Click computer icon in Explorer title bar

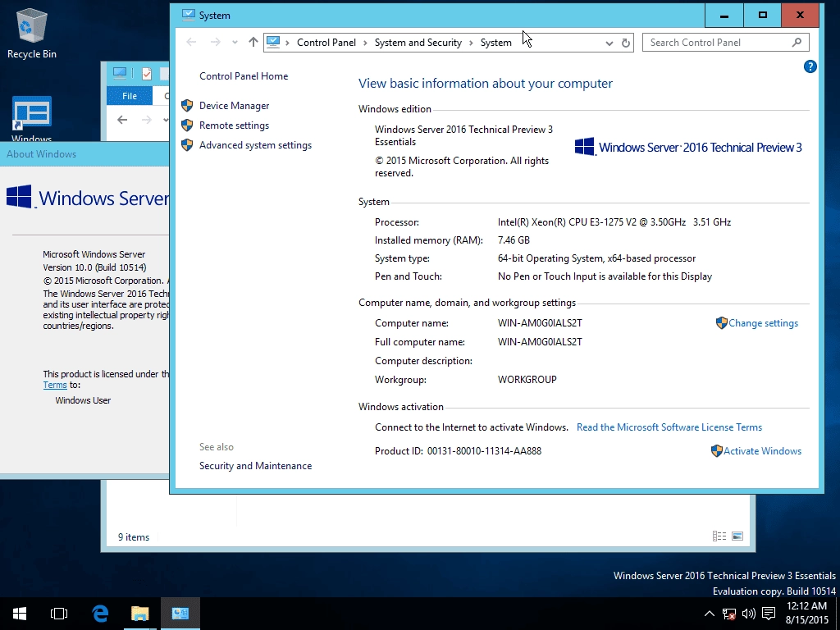pyautogui.click(x=120, y=73)
